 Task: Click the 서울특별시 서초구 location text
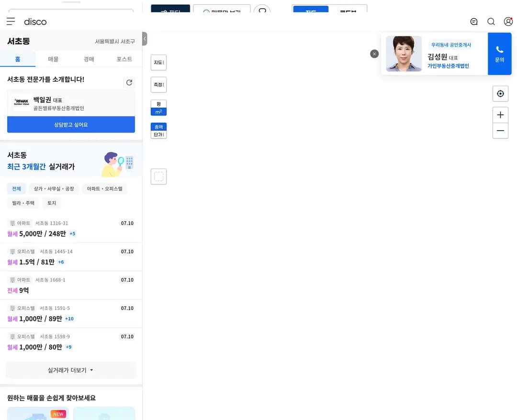tap(115, 42)
